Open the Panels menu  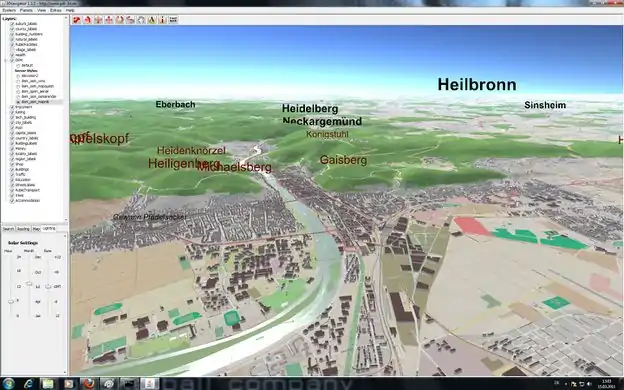pos(26,10)
